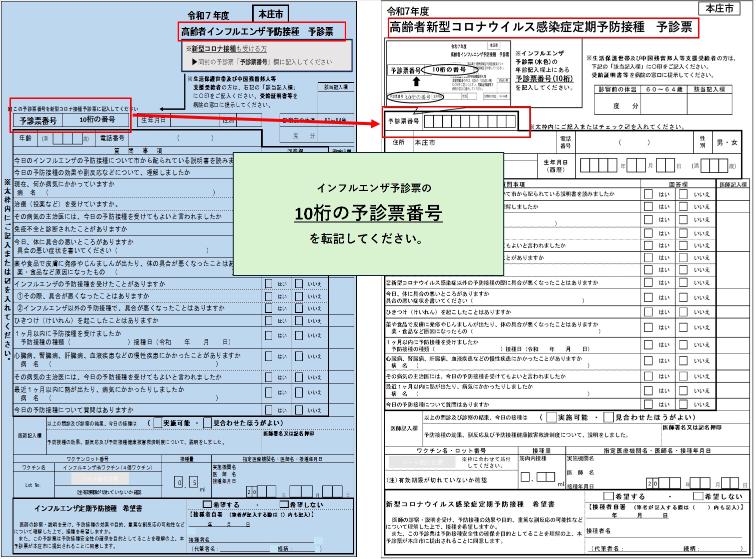Viewport: 756px width, 559px height.
Task: Click title 高齢者インフルエンザ予防接種 予診票
Action: tap(257, 31)
